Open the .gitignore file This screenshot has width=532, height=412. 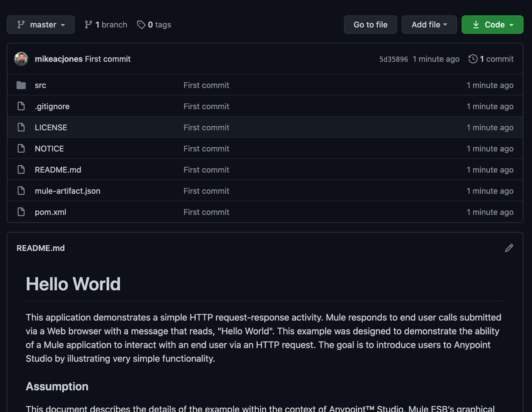[52, 106]
